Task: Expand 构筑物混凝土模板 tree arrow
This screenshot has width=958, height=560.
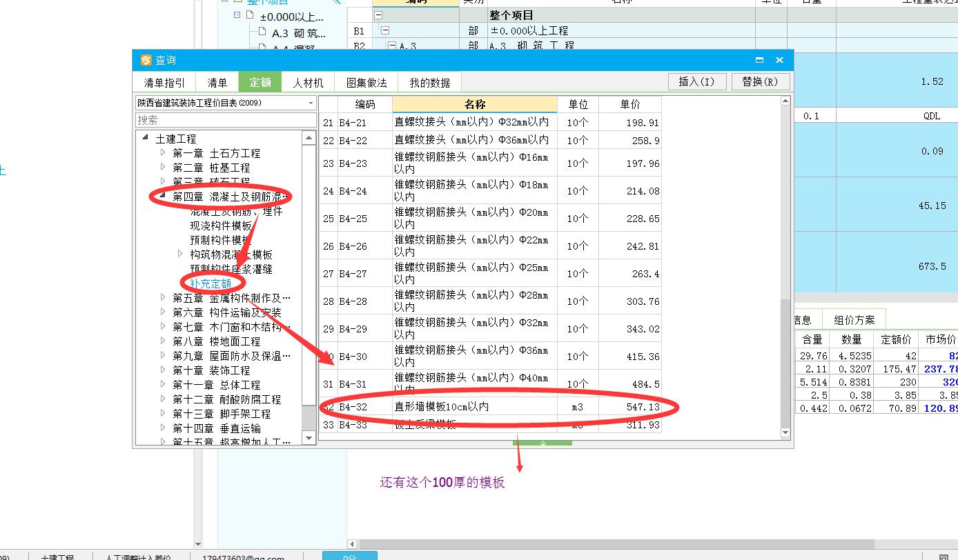Action: 181,254
